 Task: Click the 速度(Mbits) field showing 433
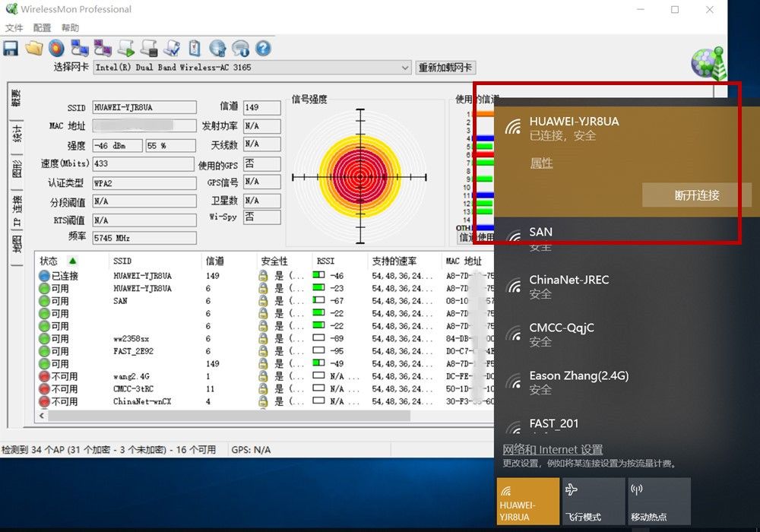pos(144,163)
